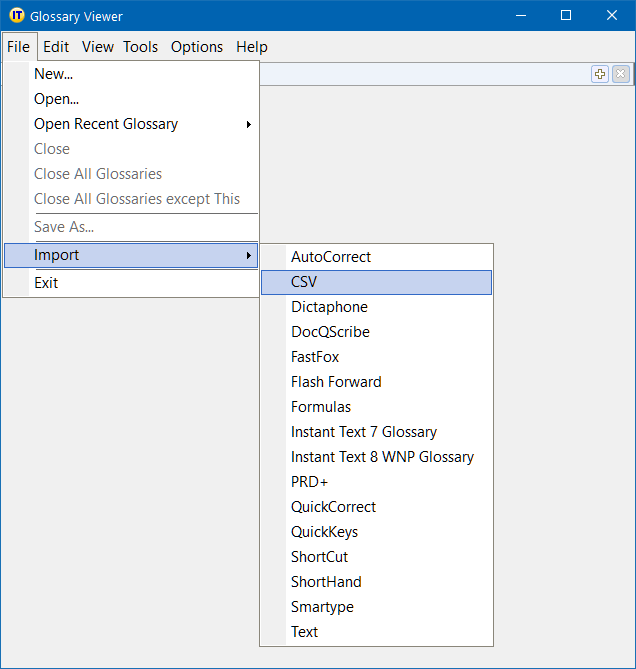Viewport: 636px width, 669px height.
Task: Open the Help menu
Action: coord(252,46)
